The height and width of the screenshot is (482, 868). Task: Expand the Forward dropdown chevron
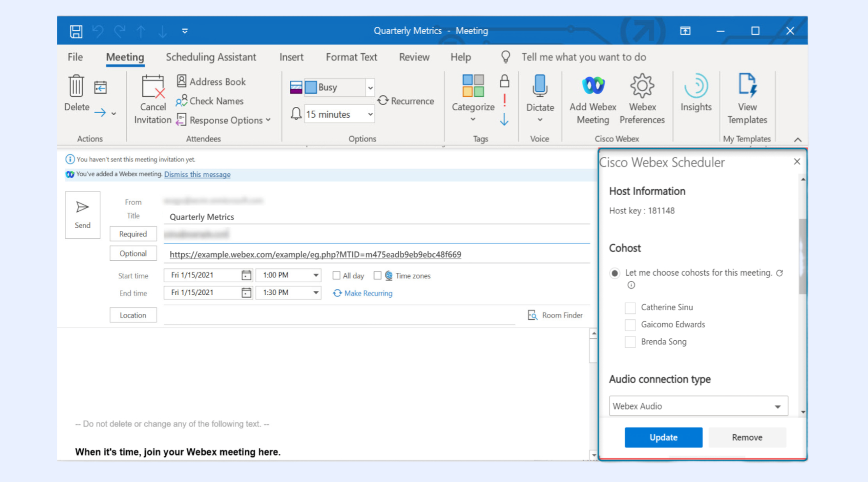(114, 114)
